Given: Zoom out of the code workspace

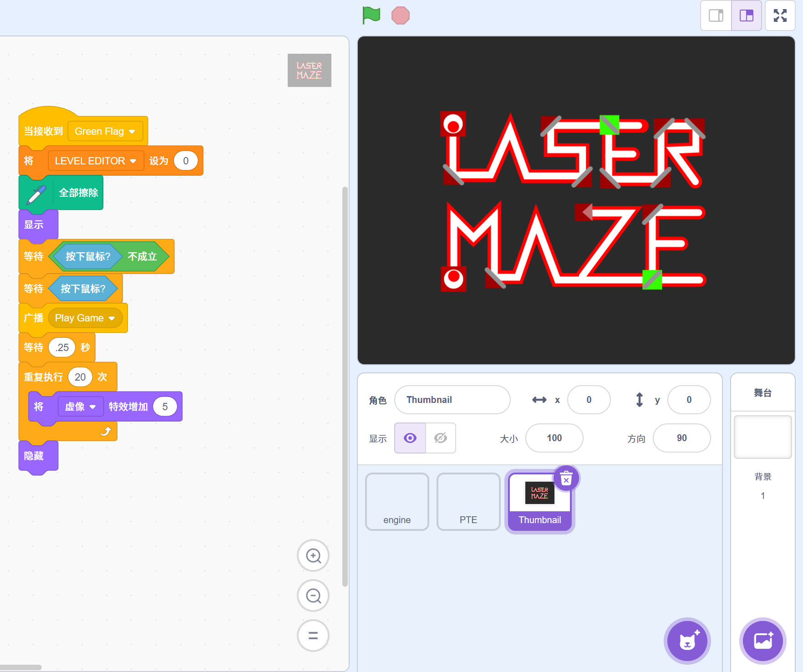Looking at the screenshot, I should [313, 596].
